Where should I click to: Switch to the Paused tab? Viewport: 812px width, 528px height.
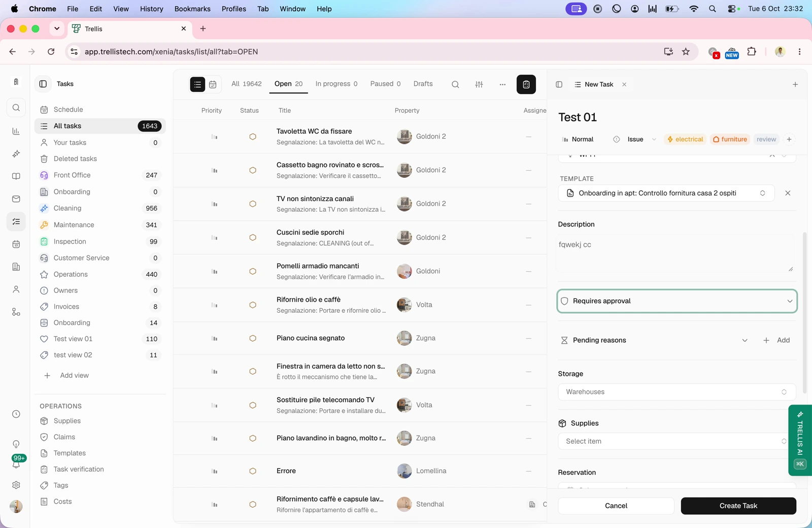click(385, 84)
